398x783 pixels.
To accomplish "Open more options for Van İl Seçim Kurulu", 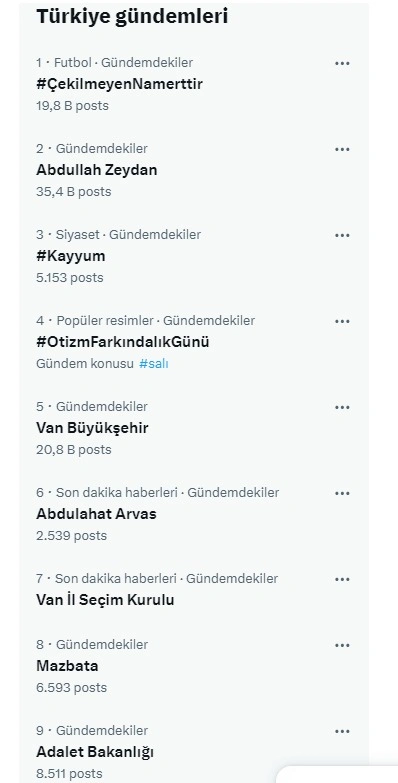I will coord(342,579).
